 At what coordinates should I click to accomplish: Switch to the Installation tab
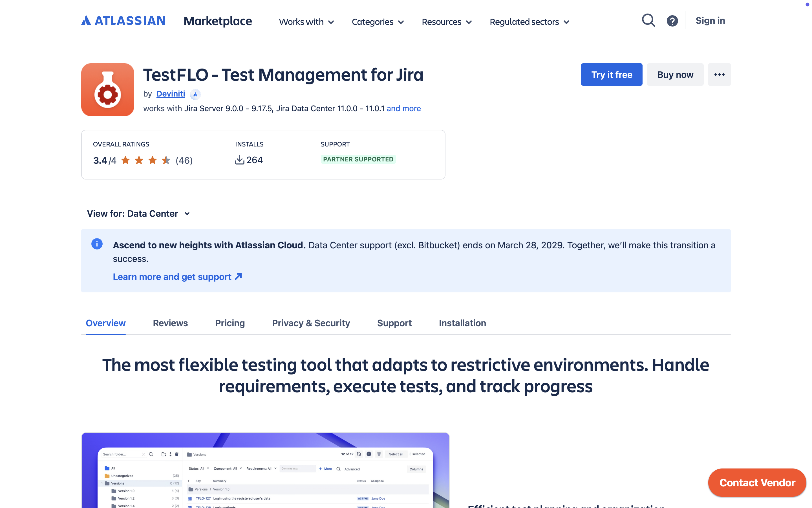coord(462,323)
